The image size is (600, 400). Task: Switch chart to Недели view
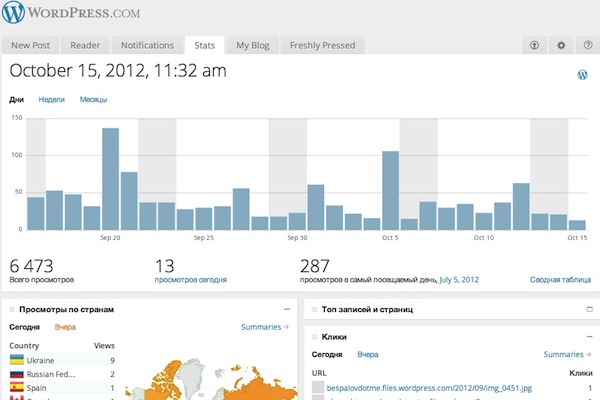pyautogui.click(x=52, y=100)
